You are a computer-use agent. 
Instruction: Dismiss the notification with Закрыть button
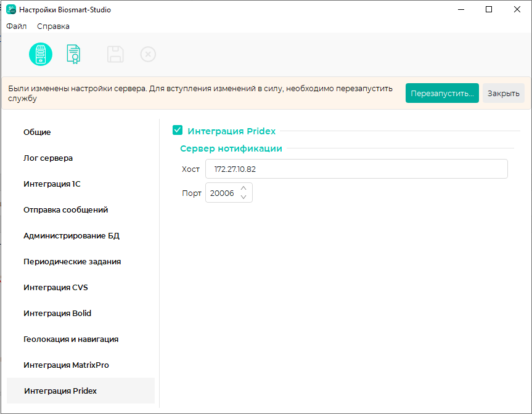tap(504, 93)
